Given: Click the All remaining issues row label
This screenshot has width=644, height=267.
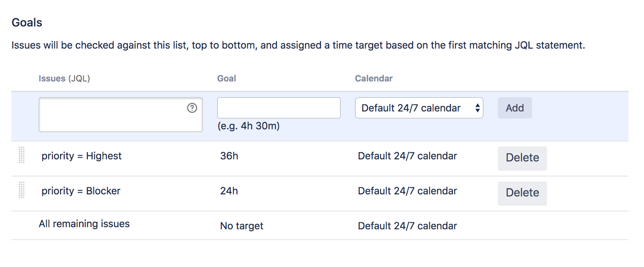Looking at the screenshot, I should pos(84,224).
